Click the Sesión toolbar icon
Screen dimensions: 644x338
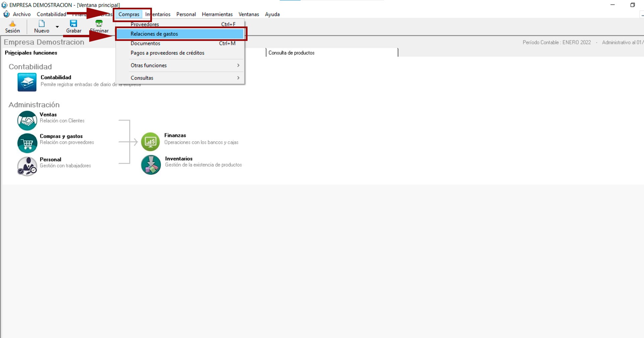[x=12, y=24]
